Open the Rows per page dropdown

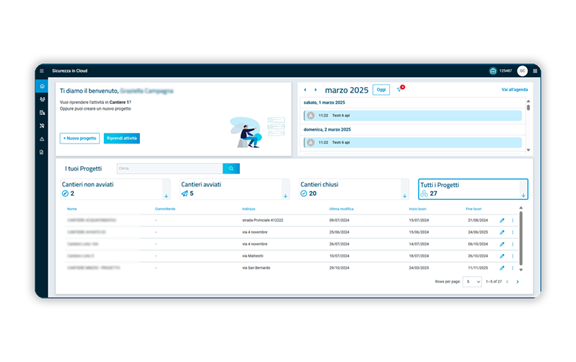472,282
